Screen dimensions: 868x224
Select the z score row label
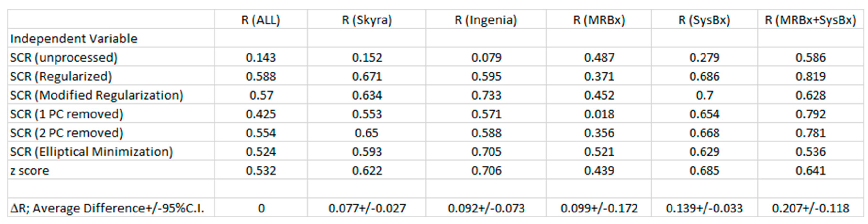[30, 171]
